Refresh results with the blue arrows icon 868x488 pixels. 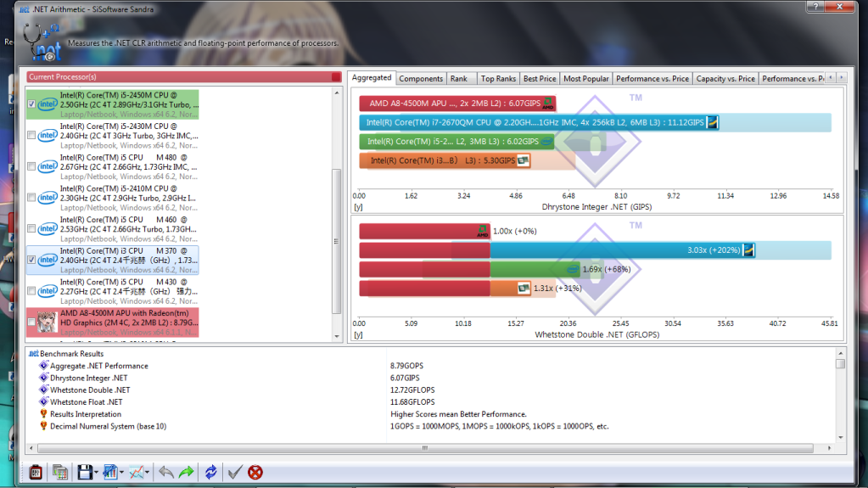click(211, 473)
